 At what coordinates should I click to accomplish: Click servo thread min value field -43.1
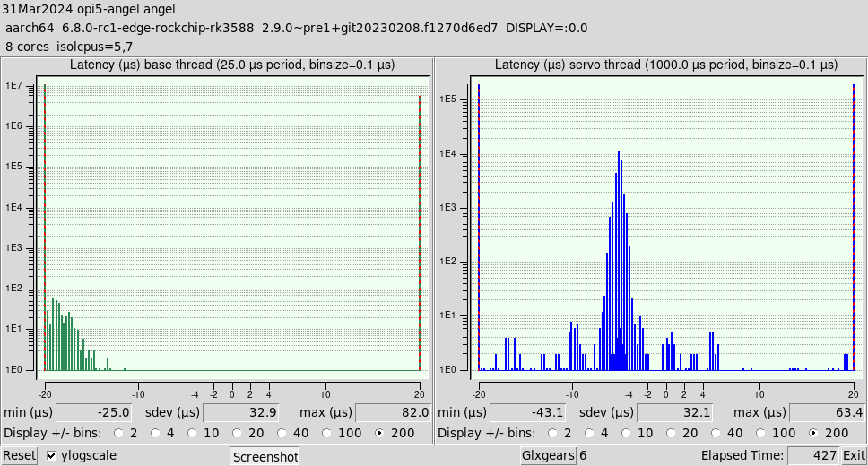coord(527,413)
